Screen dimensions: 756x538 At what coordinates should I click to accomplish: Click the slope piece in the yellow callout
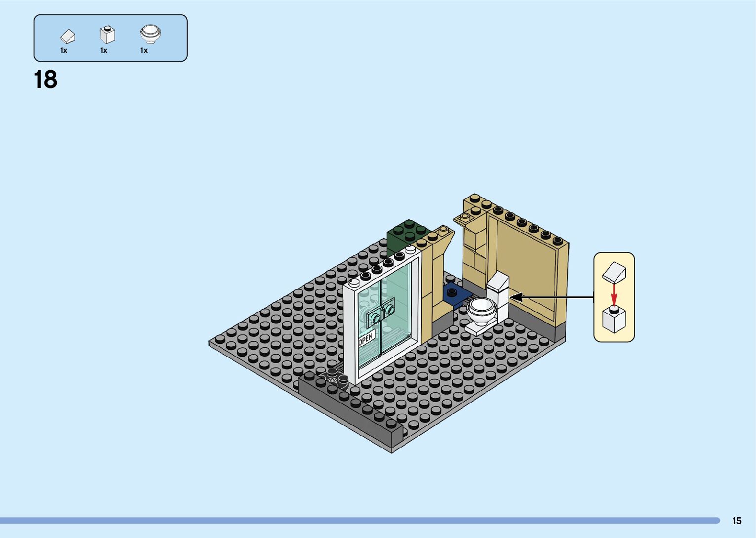click(x=614, y=272)
